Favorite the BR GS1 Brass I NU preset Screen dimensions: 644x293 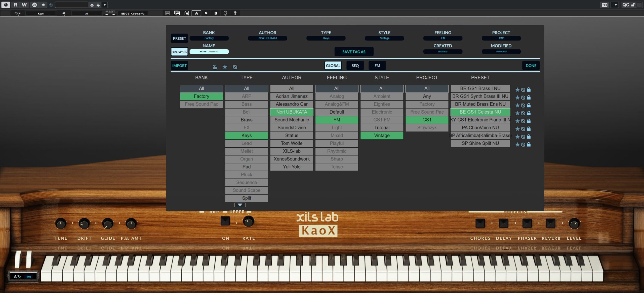point(517,90)
